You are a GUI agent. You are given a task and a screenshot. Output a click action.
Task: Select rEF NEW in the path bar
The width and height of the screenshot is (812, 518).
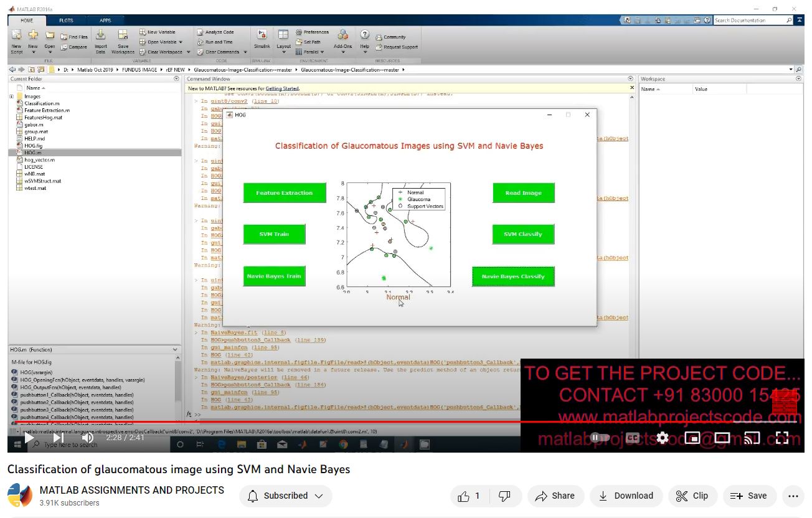pyautogui.click(x=175, y=70)
